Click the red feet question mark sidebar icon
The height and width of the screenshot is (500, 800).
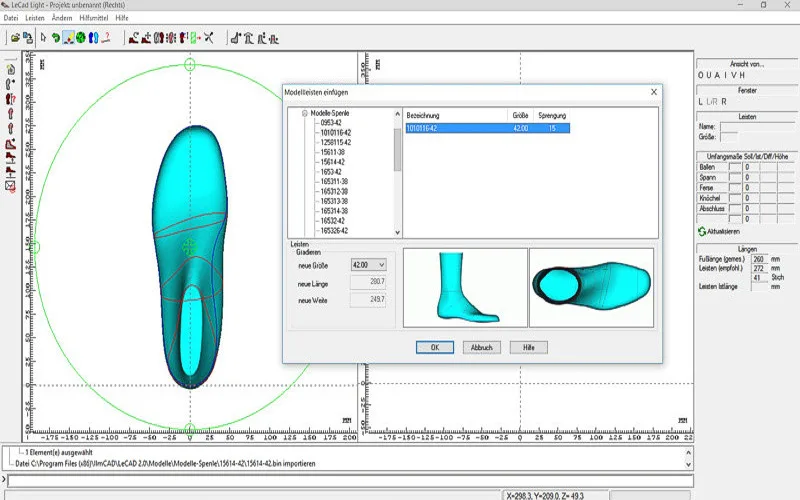click(x=10, y=98)
